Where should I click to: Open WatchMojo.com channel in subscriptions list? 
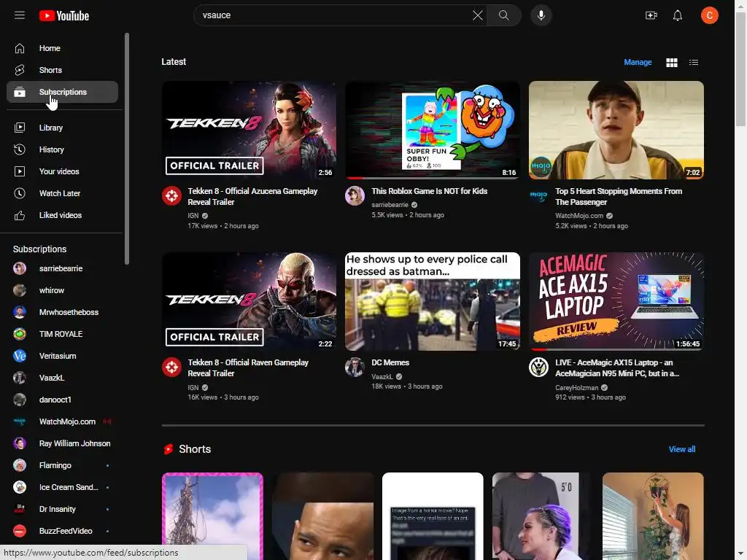[x=63, y=422]
